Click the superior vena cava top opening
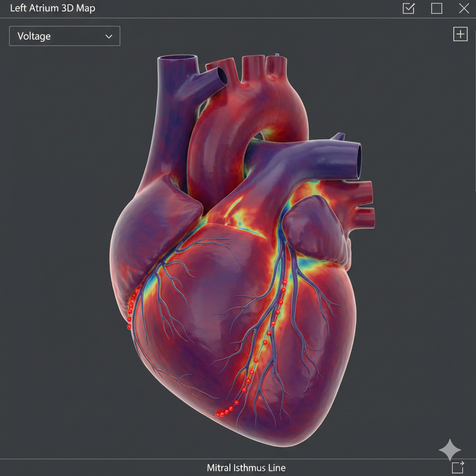Viewport: 476px width, 476px height. click(177, 58)
